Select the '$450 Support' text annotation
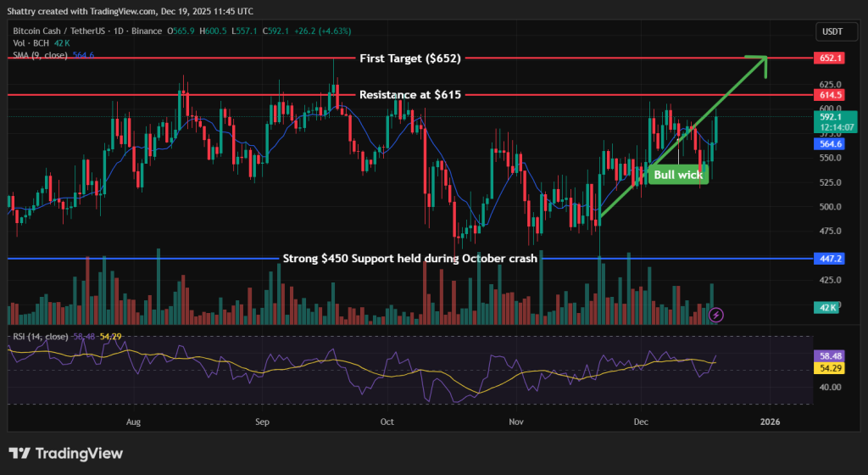 tap(409, 258)
